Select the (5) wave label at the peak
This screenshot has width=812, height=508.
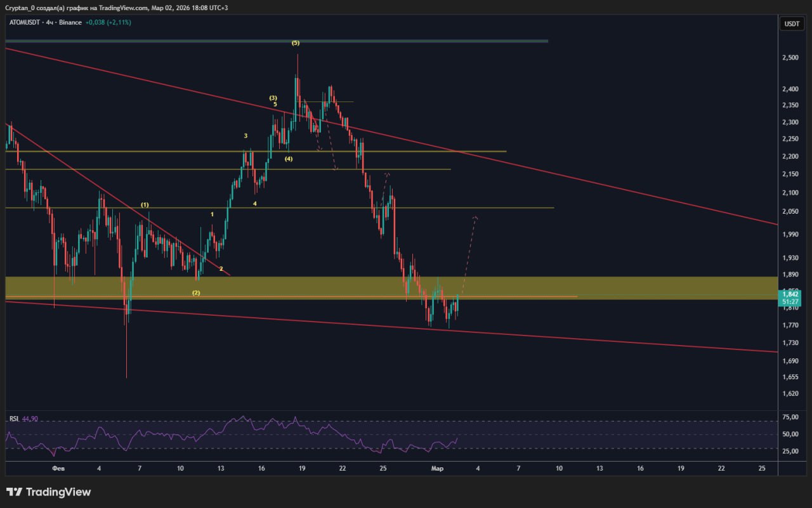296,43
